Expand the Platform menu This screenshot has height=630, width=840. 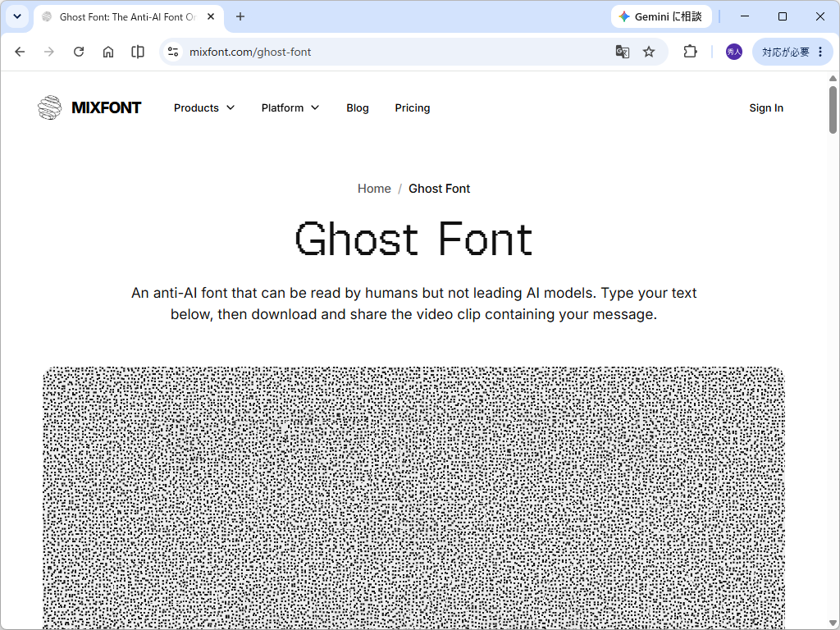point(290,107)
